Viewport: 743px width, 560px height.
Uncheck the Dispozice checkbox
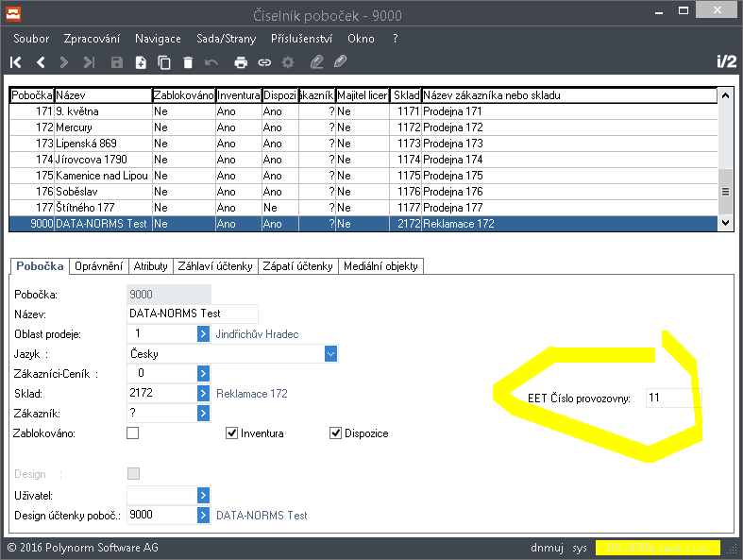[x=335, y=433]
